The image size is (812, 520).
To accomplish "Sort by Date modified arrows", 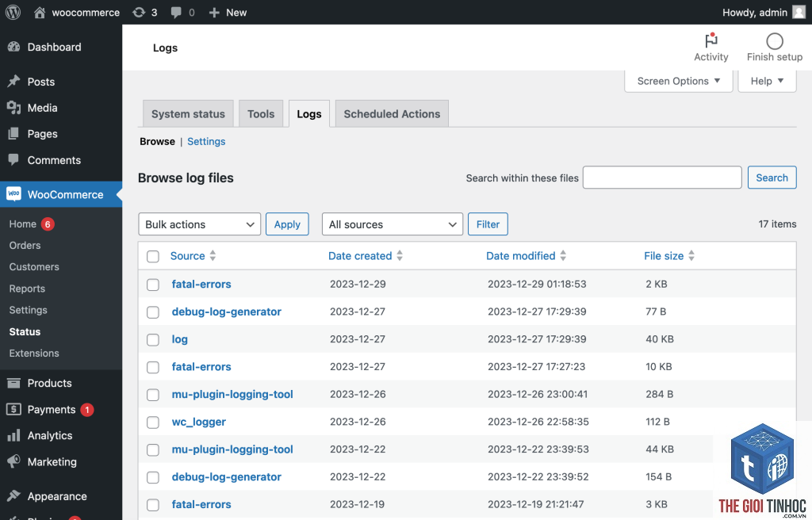I will point(563,255).
